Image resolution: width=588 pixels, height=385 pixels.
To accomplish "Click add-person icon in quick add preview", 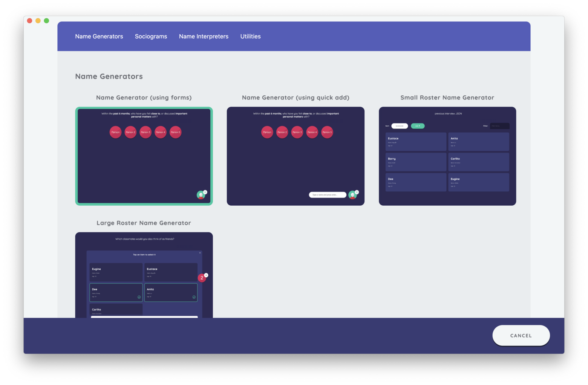I will coord(353,195).
